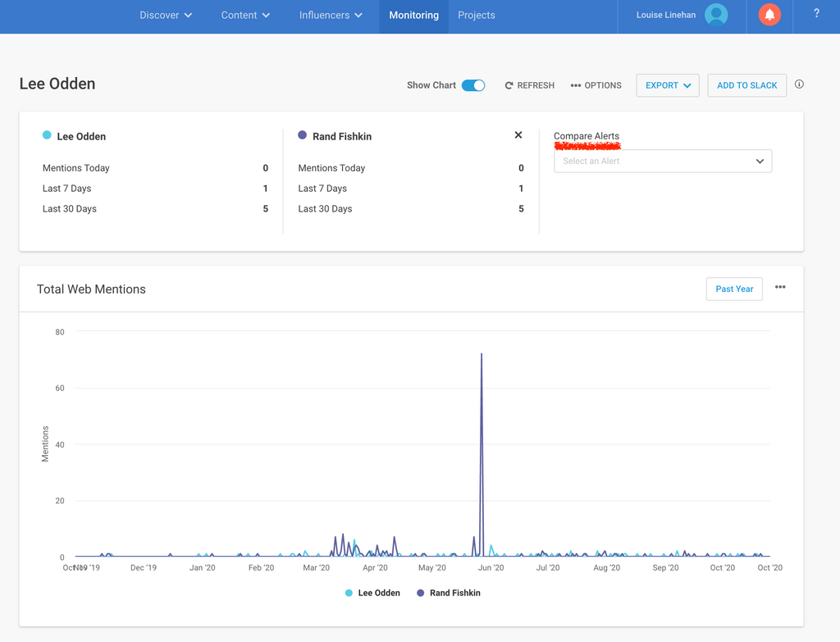Open the chart's three-dot menu

(x=780, y=288)
